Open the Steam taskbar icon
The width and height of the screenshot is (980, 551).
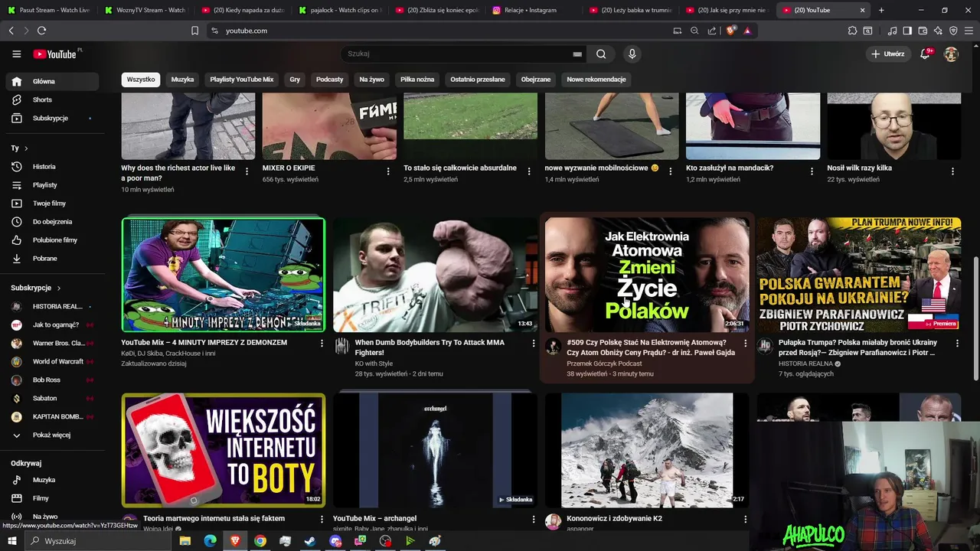310,541
